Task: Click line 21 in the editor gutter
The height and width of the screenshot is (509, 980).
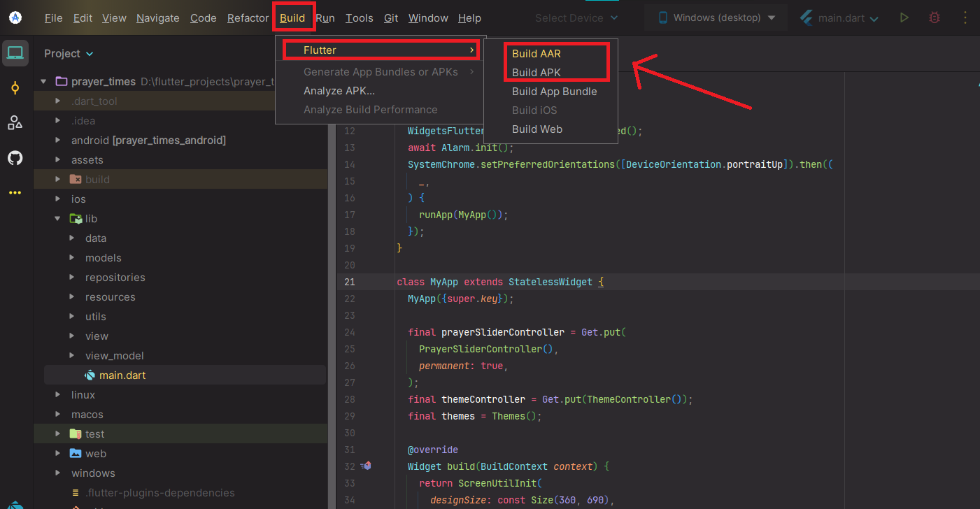Action: (x=349, y=282)
